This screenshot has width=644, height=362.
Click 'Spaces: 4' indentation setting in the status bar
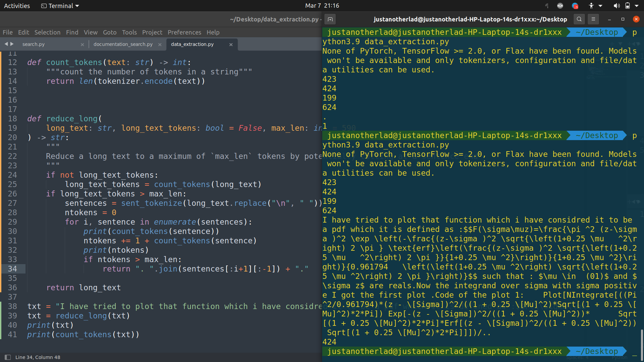coord(578,358)
